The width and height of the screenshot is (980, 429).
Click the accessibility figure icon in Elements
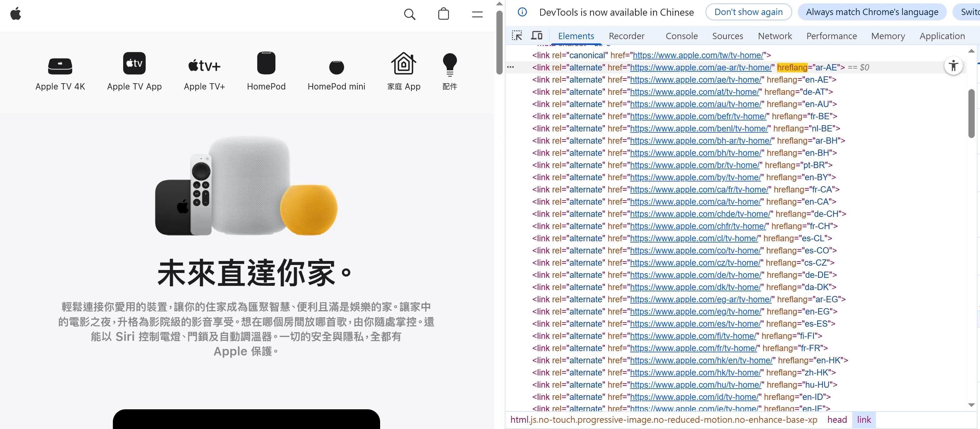(x=953, y=66)
